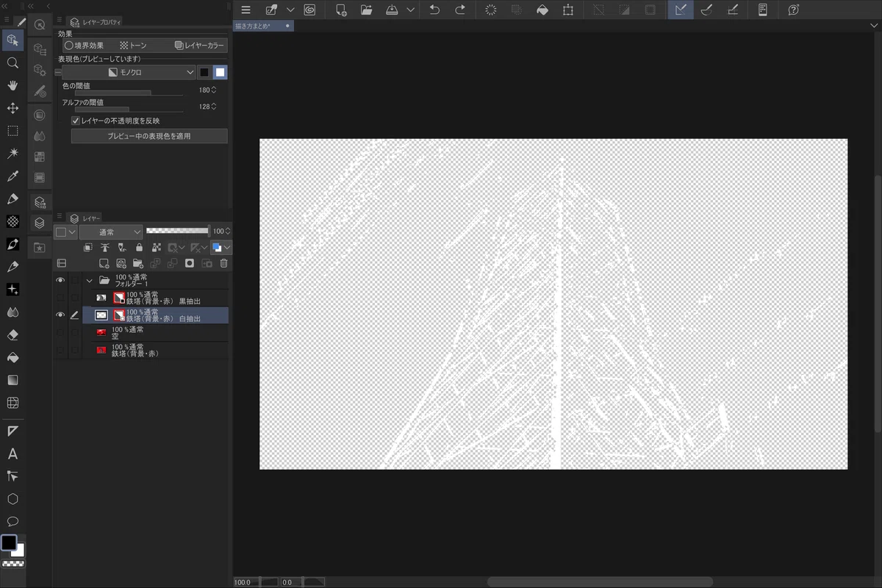Create new raster layer icon
Screen dimensions: 882x588
(x=104, y=263)
